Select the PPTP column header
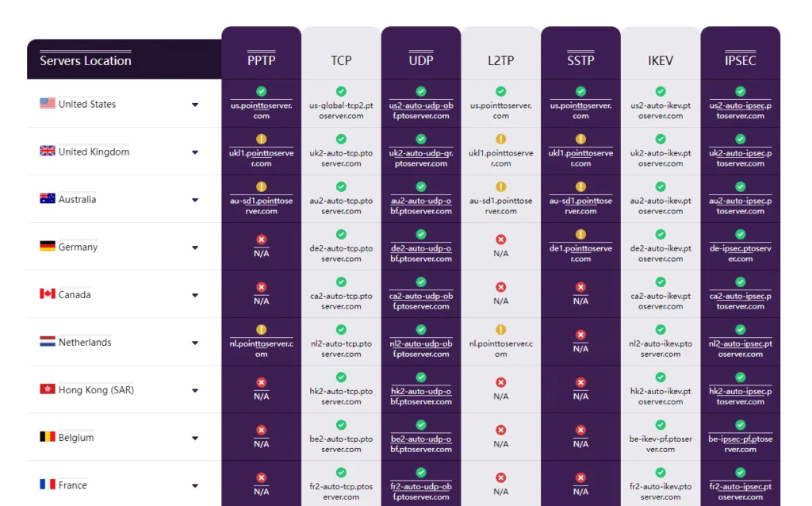Screen dimensions: 812x506 tap(261, 60)
